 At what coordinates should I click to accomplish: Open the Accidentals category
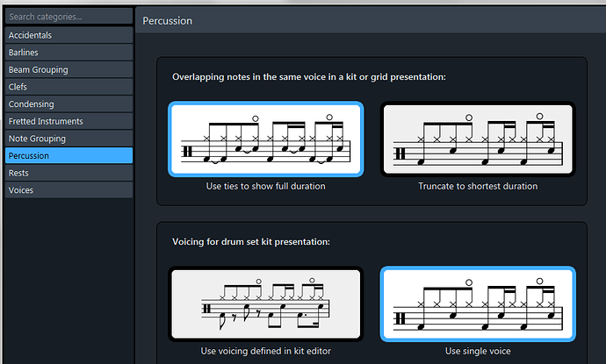point(69,35)
